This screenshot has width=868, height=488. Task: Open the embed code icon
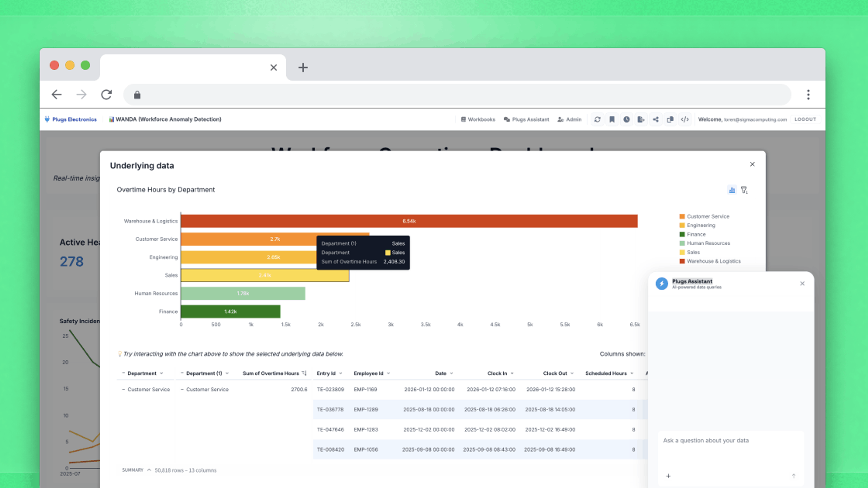pos(685,119)
